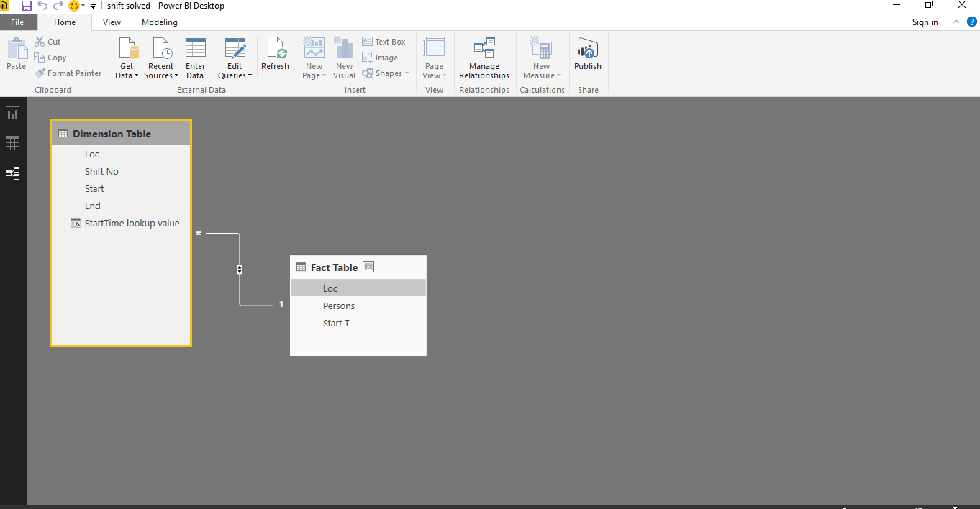
Task: Open Manage Relationships
Action: click(x=484, y=58)
